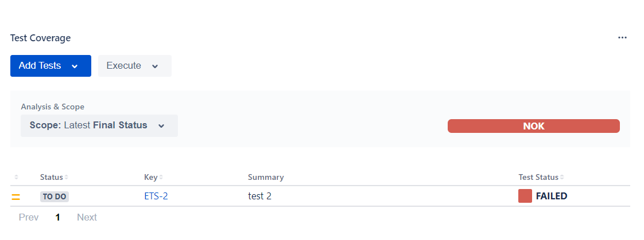644x240 pixels.
Task: Sort by the Status column arrows
Action: point(67,178)
